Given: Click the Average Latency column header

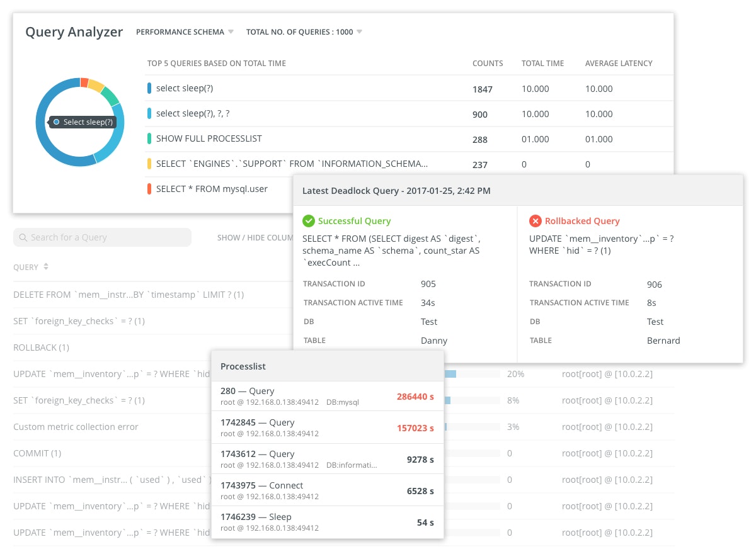Looking at the screenshot, I should click(x=619, y=64).
